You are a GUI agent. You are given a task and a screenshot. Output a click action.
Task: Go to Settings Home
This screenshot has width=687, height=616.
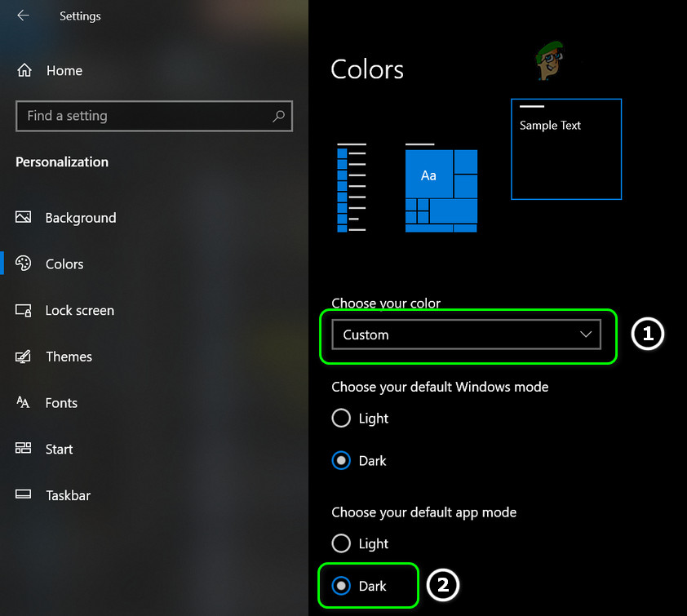(x=64, y=70)
